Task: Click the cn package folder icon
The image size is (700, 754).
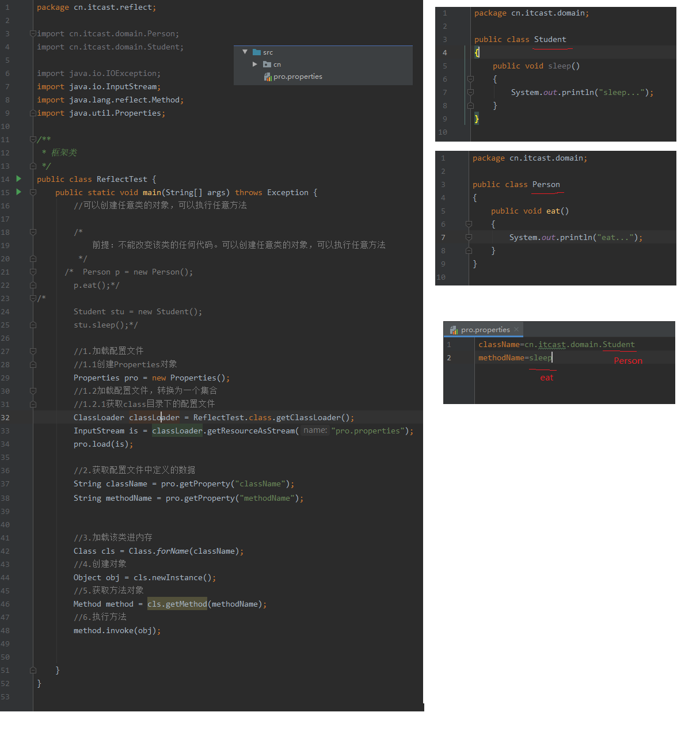Action: [x=267, y=64]
